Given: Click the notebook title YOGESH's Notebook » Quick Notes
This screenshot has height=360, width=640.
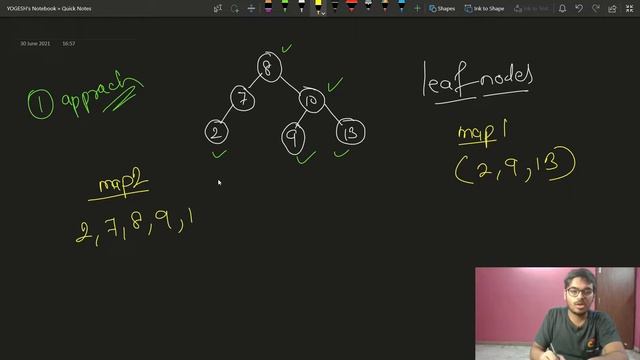Looking at the screenshot, I should click(49, 8).
